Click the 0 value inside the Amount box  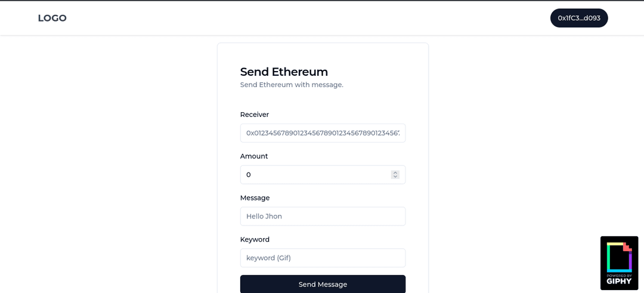pyautogui.click(x=249, y=175)
